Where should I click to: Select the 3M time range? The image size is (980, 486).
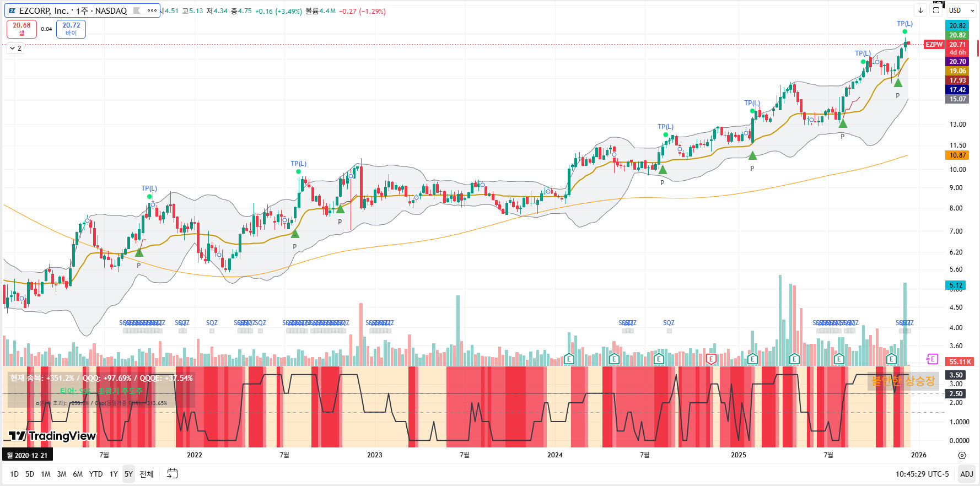click(62, 474)
